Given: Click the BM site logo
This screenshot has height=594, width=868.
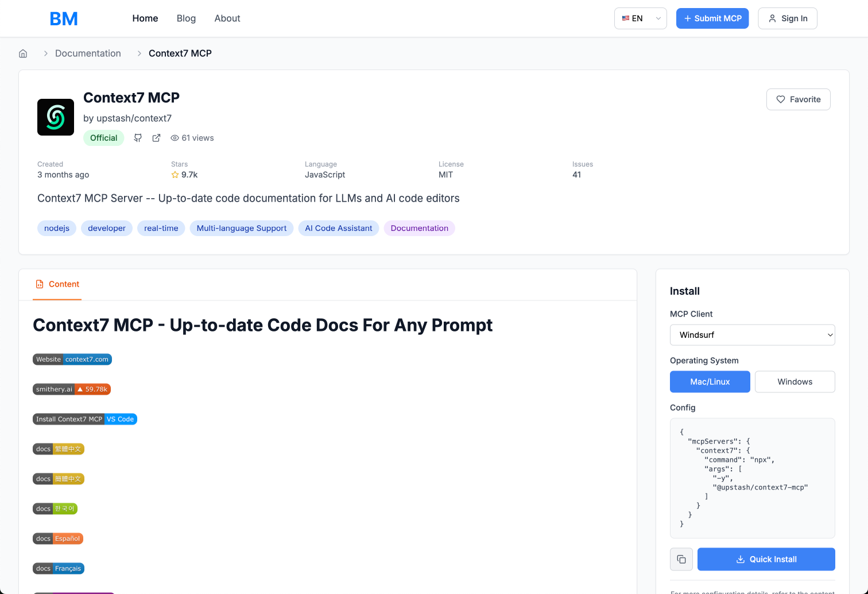Looking at the screenshot, I should pyautogui.click(x=64, y=18).
